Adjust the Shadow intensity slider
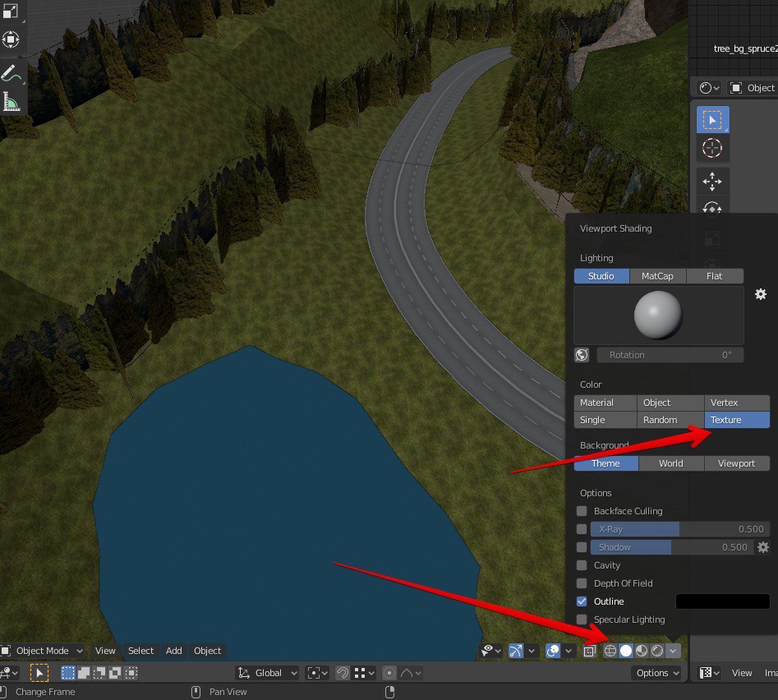The image size is (778, 700). (672, 547)
